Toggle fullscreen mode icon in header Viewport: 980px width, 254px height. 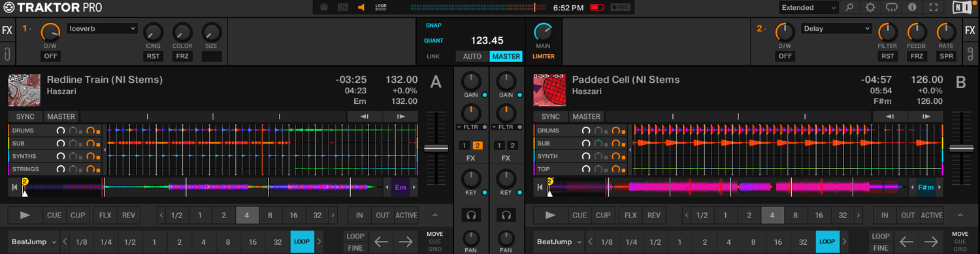coord(934,8)
